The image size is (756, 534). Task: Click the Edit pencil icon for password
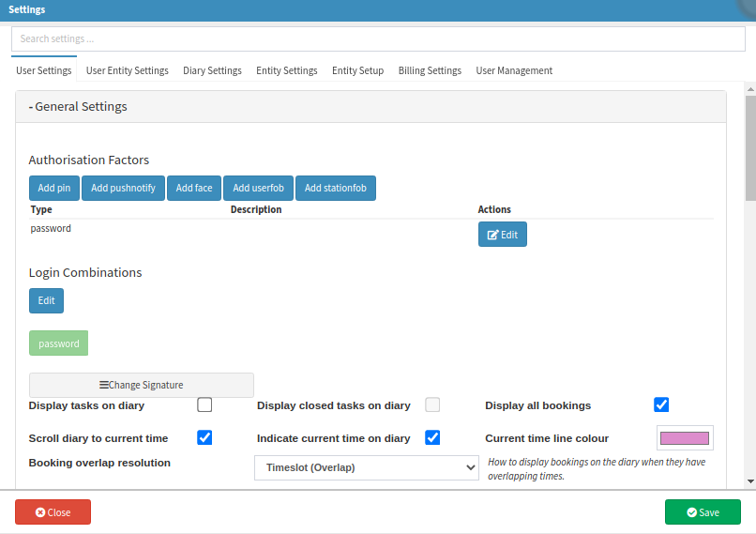493,235
